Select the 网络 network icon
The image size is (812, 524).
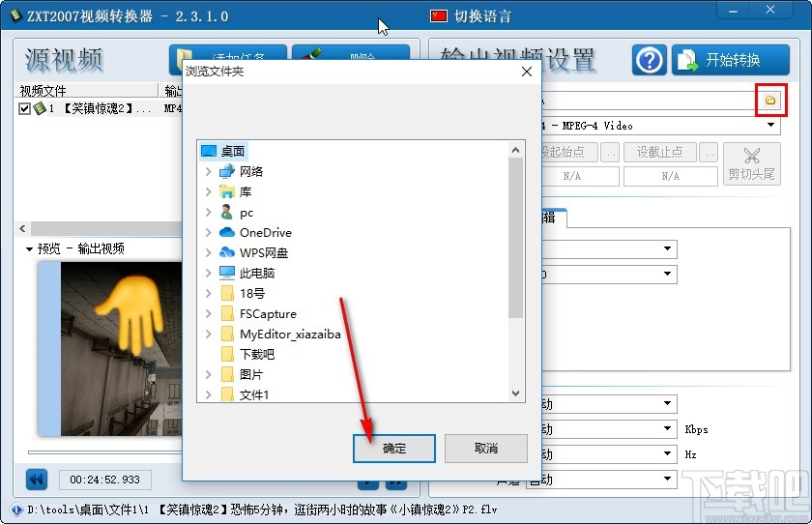(x=227, y=171)
